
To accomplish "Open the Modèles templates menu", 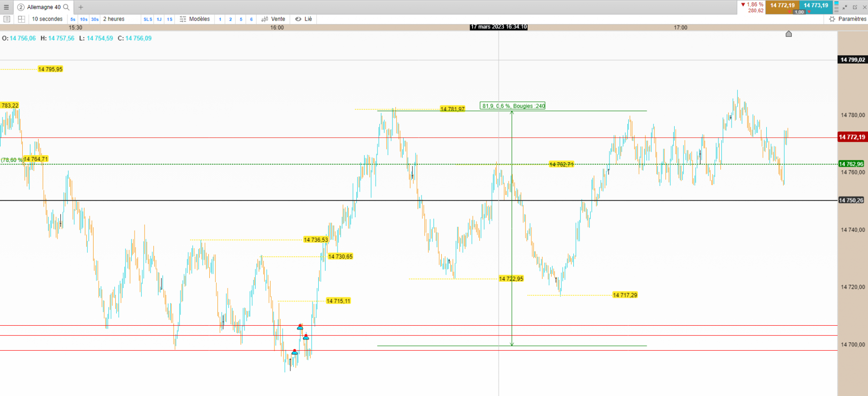I will [x=195, y=19].
